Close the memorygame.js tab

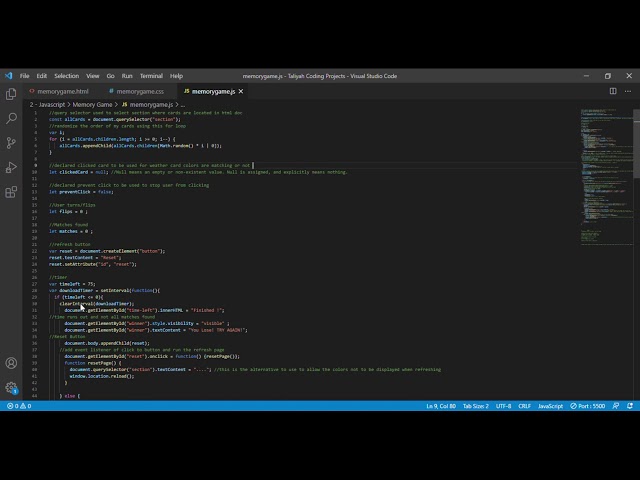pyautogui.click(x=241, y=91)
